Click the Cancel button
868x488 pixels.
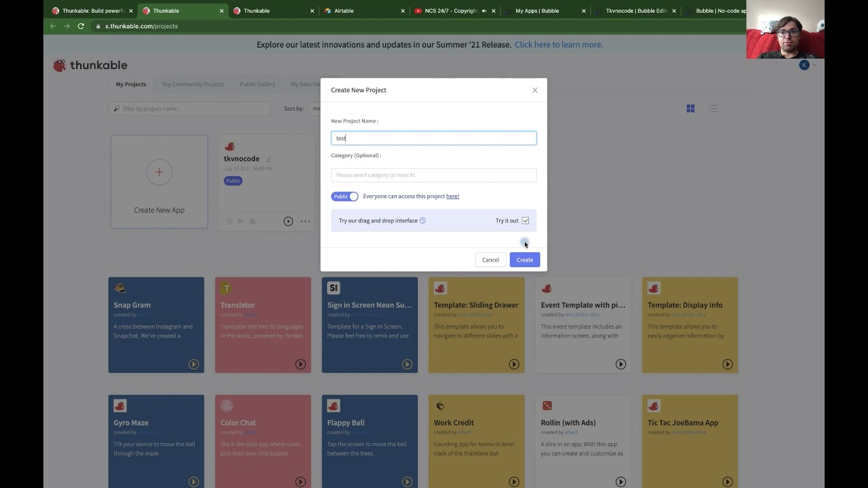(490, 260)
